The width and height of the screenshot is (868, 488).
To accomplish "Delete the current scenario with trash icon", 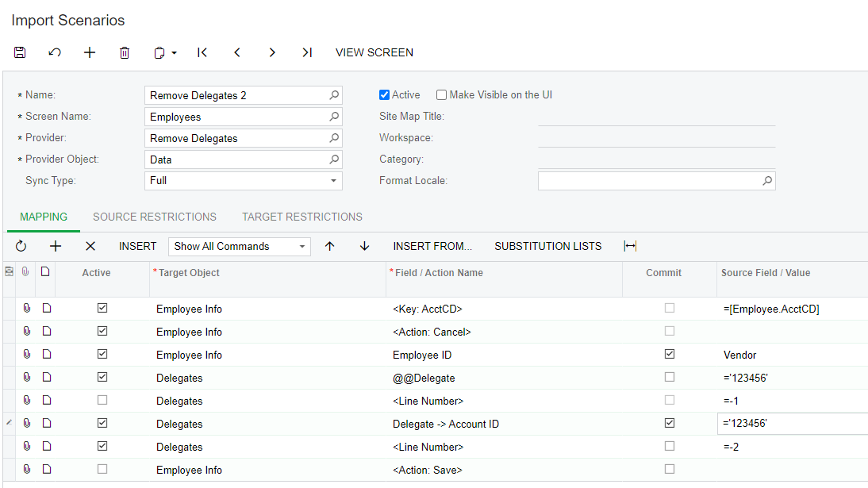I will click(125, 52).
